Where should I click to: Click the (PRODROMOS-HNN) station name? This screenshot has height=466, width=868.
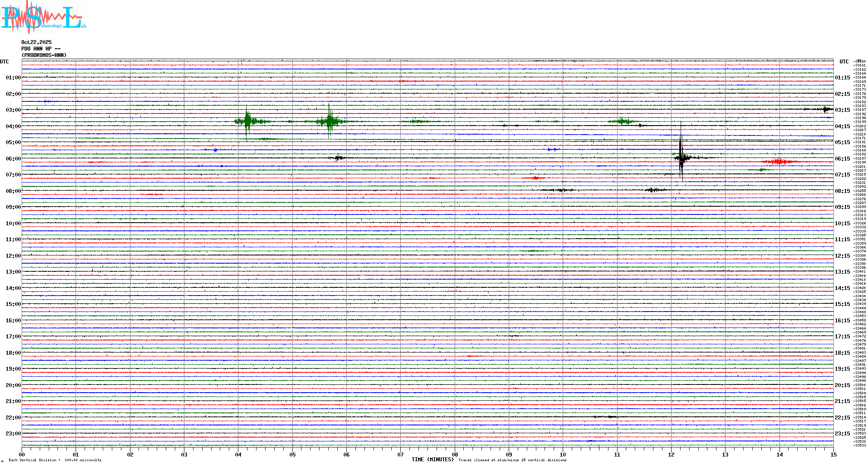(x=44, y=55)
